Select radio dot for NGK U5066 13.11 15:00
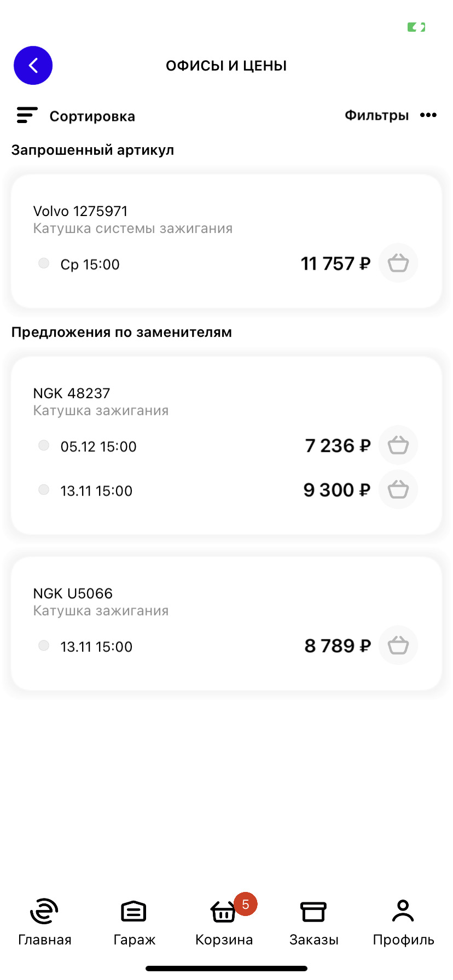This screenshot has height=980, width=453. tap(44, 646)
